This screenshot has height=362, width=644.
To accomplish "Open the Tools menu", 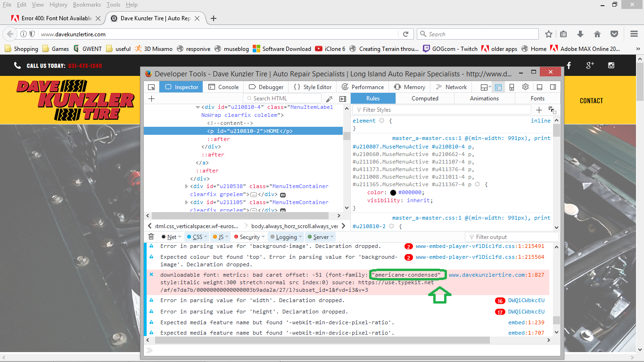I will [x=113, y=5].
